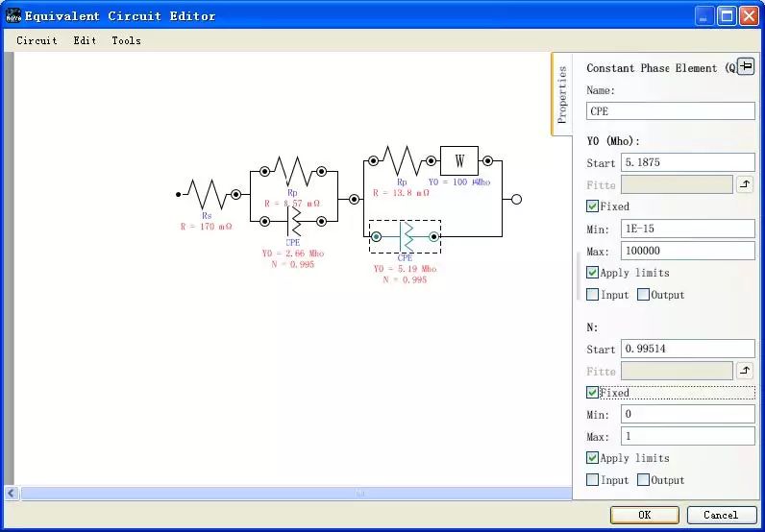Select the Warburg W element
Image resolution: width=765 pixels, height=532 pixels.
(x=459, y=161)
